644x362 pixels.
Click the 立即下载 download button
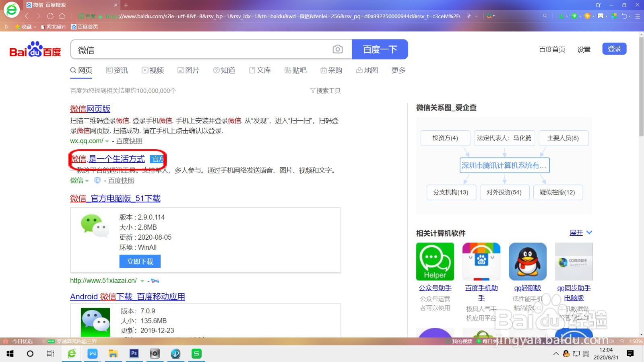(x=140, y=261)
